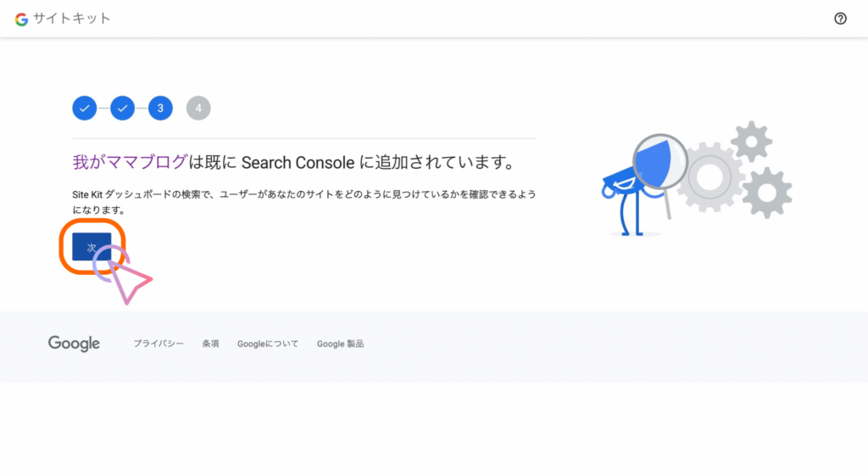Click the step 3 circle indicator
Screen dimensions: 868x476
tap(160, 108)
